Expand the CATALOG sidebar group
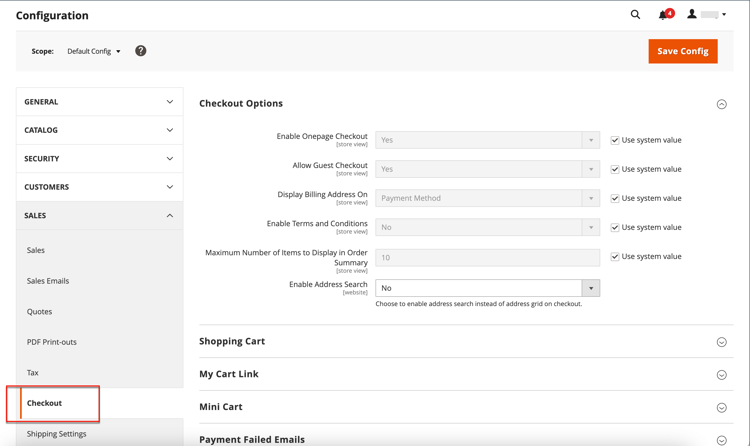Image resolution: width=750 pixels, height=446 pixels. [x=99, y=130]
